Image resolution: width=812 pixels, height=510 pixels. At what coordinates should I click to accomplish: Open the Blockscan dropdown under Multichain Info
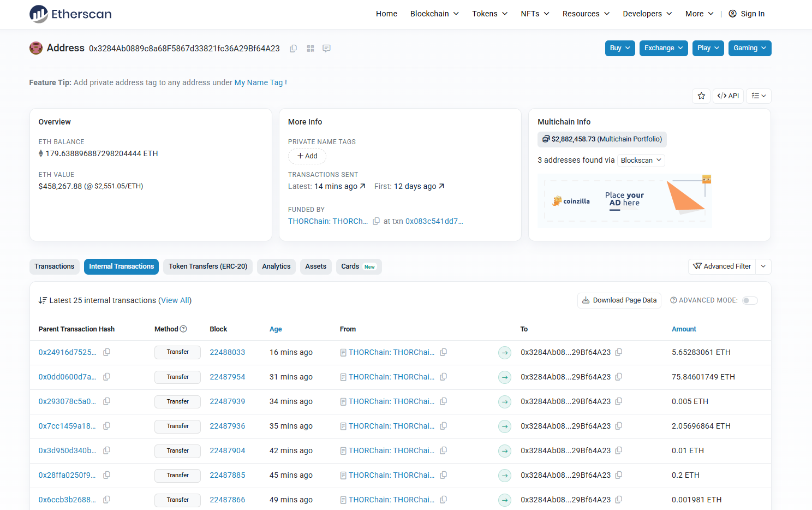coord(641,160)
